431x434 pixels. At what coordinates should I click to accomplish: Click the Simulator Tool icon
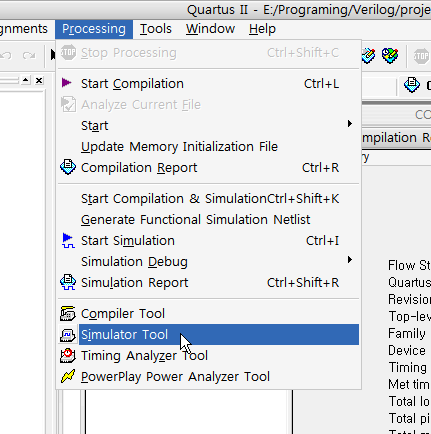(x=68, y=335)
